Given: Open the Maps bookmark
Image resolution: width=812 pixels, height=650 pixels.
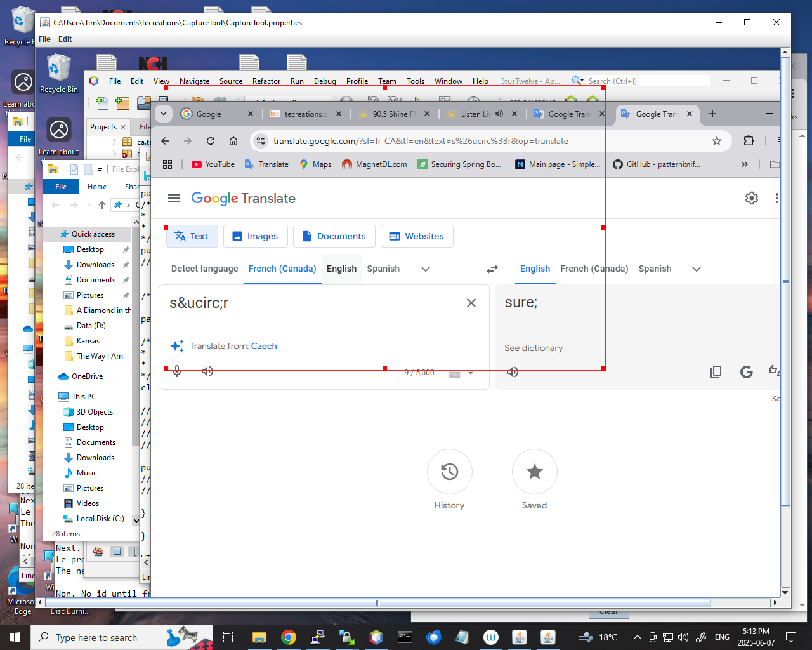Looking at the screenshot, I should [x=315, y=164].
